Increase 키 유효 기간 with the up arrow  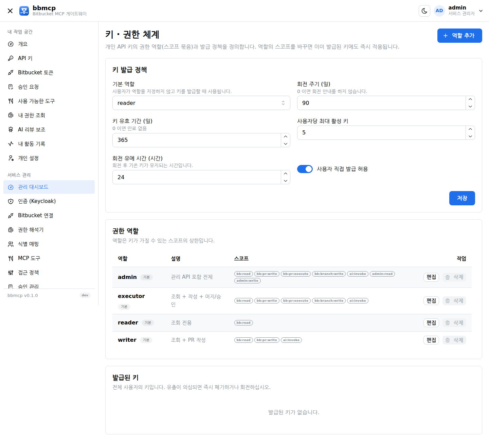[x=286, y=136]
